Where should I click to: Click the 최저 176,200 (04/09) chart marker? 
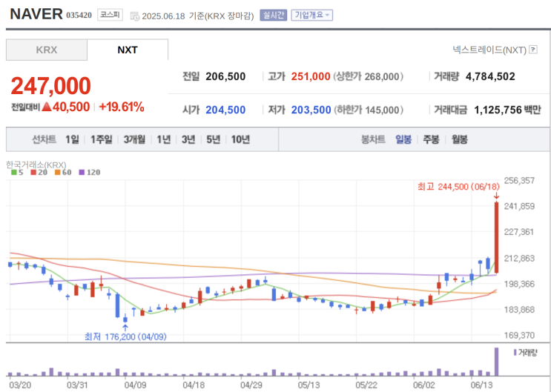point(125,337)
